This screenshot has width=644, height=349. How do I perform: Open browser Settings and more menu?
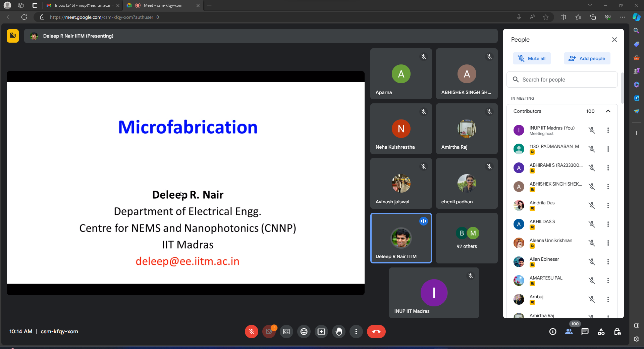click(623, 17)
